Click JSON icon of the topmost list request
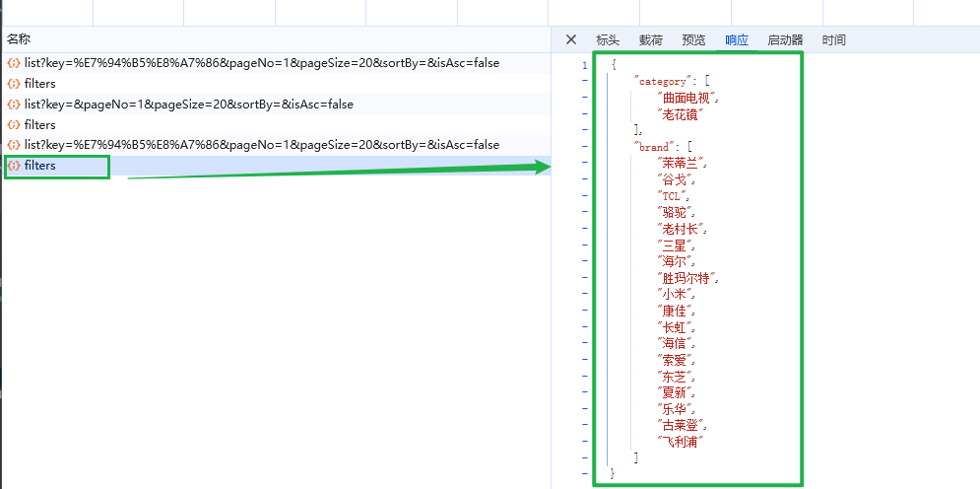 pos(14,63)
